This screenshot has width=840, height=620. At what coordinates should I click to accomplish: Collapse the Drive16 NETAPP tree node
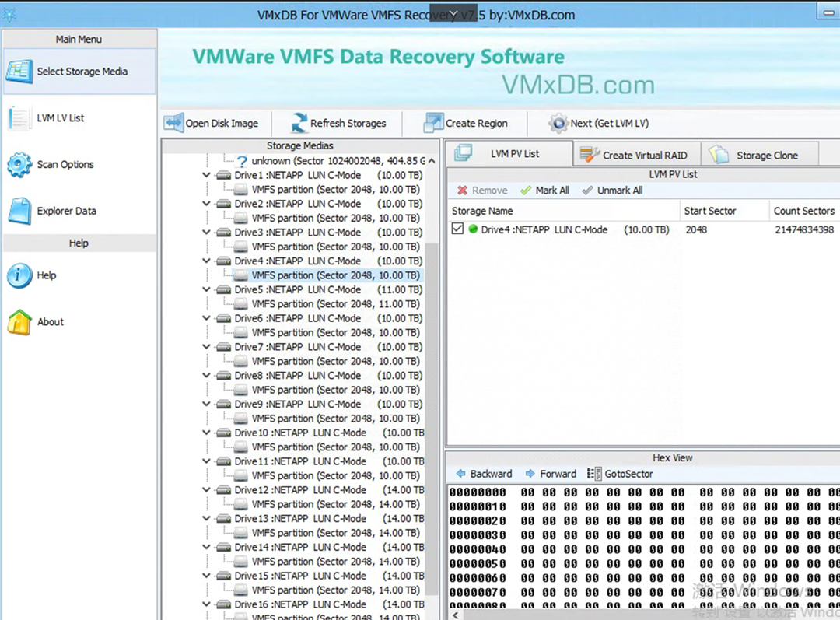coord(206,604)
